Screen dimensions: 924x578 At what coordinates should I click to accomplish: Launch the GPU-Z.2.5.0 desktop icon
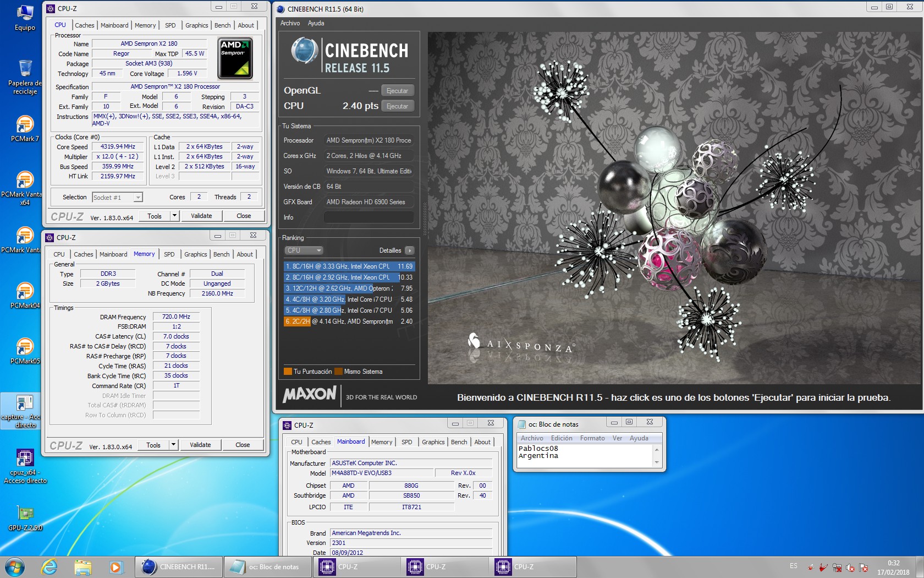coord(25,518)
